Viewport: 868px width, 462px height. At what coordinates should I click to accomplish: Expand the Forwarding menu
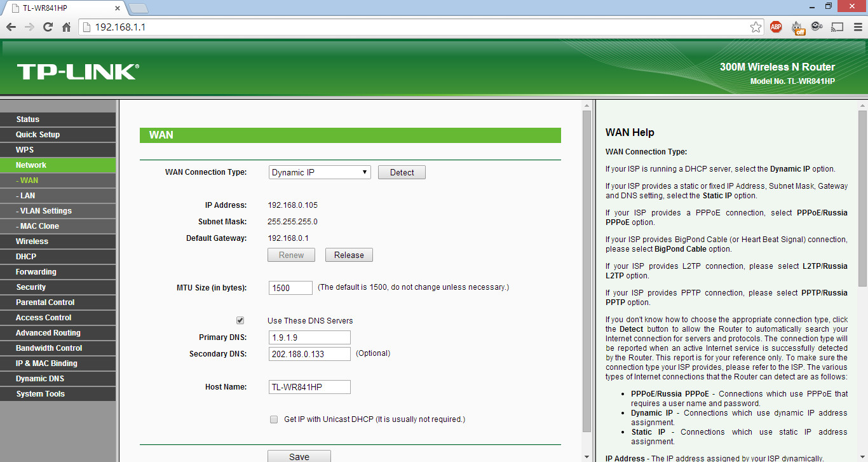[58, 272]
